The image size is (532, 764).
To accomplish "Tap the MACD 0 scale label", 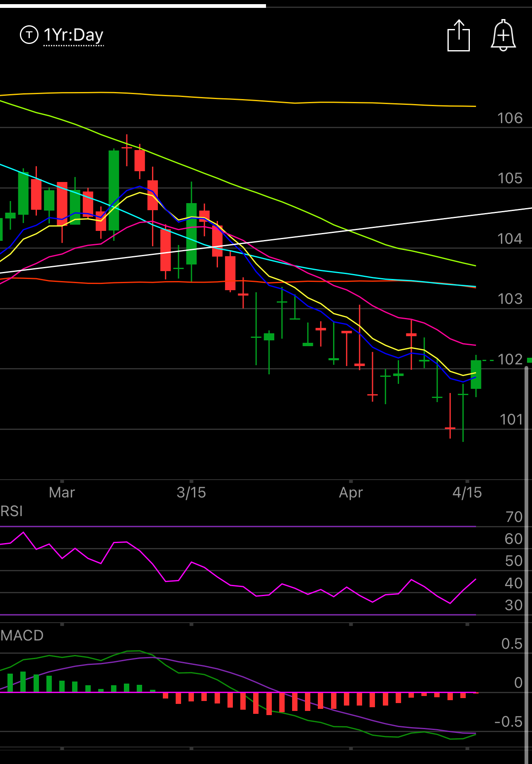I will [518, 682].
